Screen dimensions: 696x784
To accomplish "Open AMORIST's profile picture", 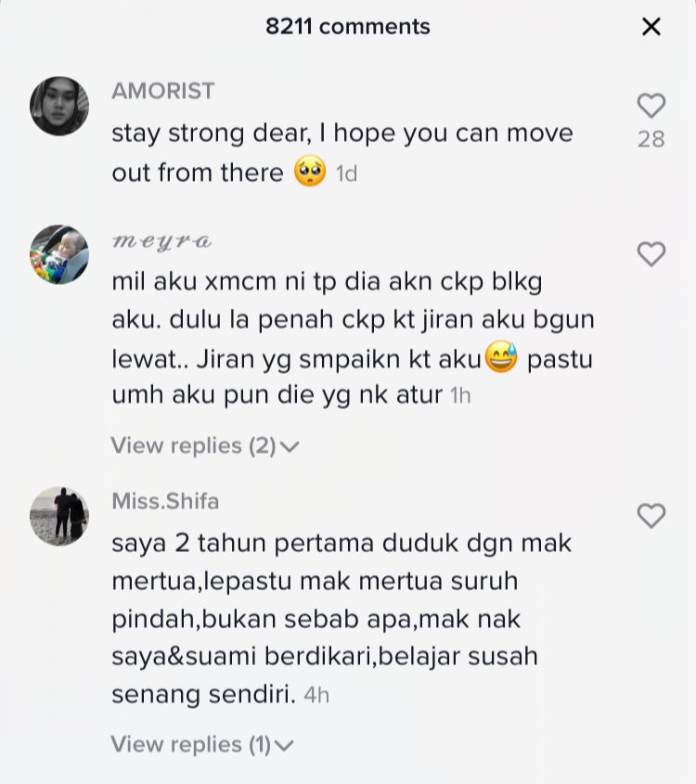I will click(x=59, y=106).
